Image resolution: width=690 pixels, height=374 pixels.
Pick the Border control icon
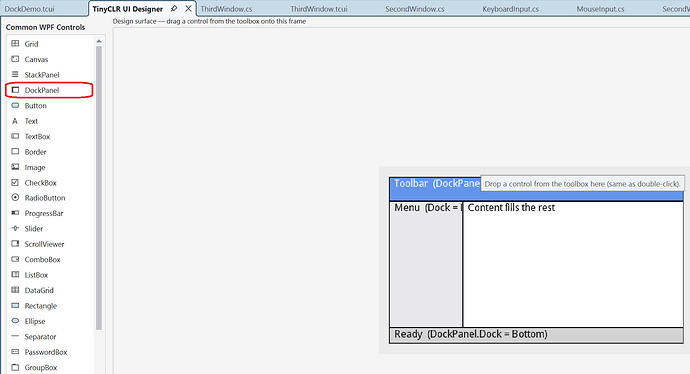[15, 151]
